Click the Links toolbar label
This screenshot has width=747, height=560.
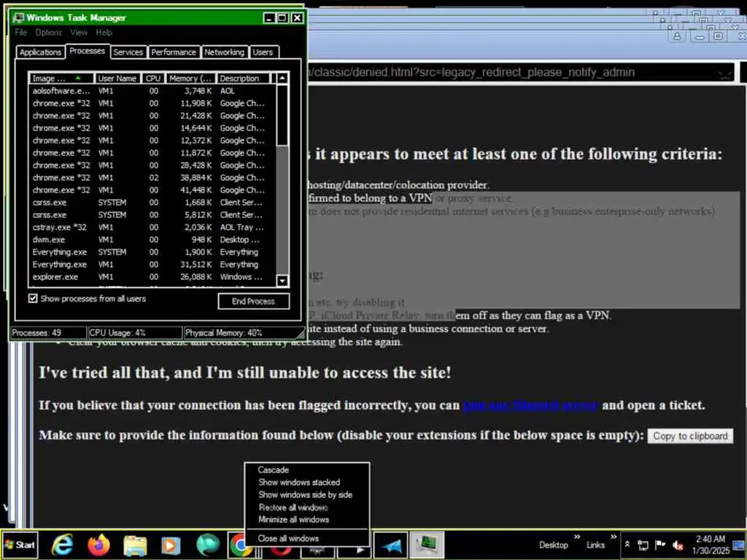(x=595, y=545)
